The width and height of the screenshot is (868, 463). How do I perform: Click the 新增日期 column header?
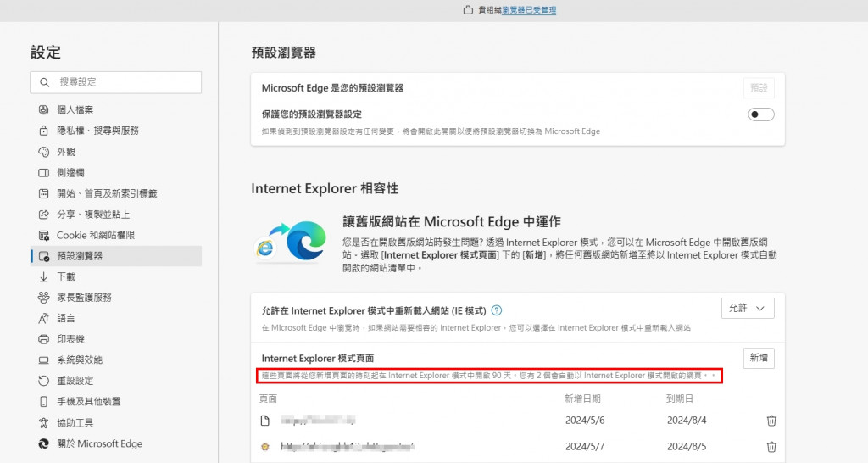582,399
